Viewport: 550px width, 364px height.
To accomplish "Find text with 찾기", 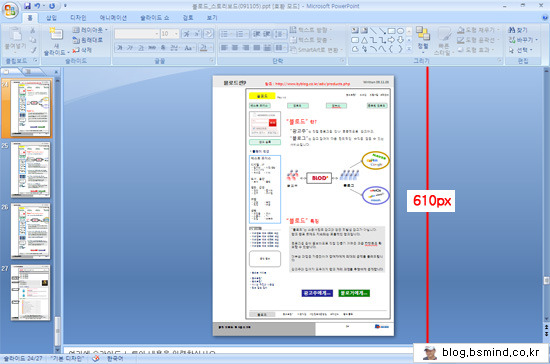I will point(518,30).
